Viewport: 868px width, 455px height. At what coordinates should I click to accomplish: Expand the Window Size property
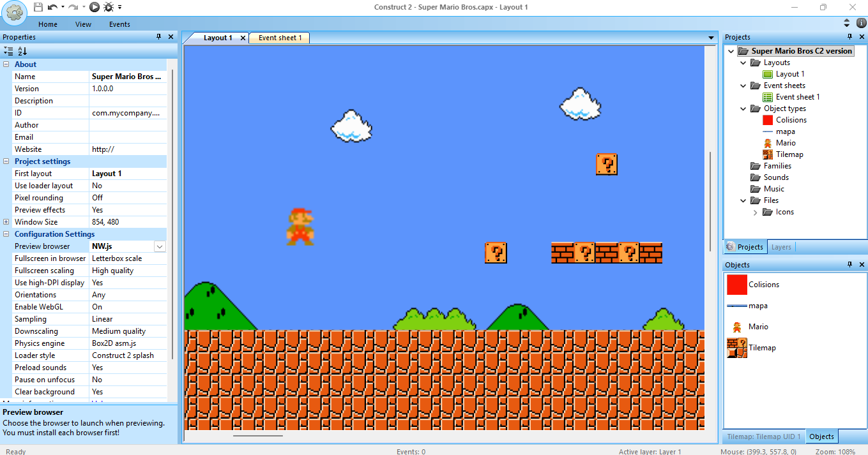point(6,222)
